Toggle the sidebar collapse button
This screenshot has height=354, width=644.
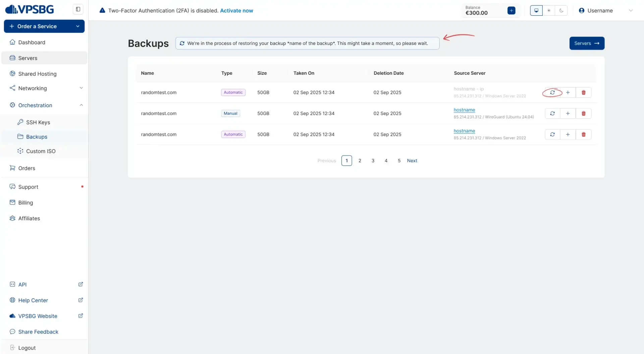click(78, 9)
